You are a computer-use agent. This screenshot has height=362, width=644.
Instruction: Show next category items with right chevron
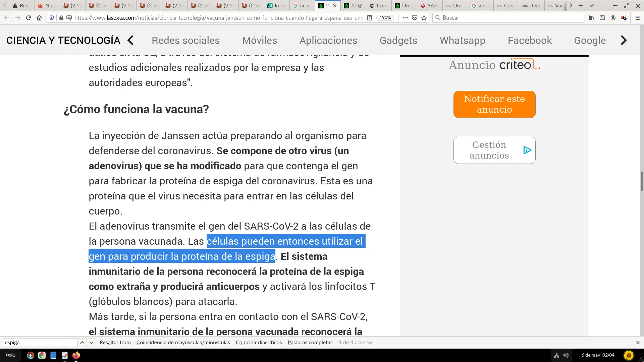coord(624,40)
